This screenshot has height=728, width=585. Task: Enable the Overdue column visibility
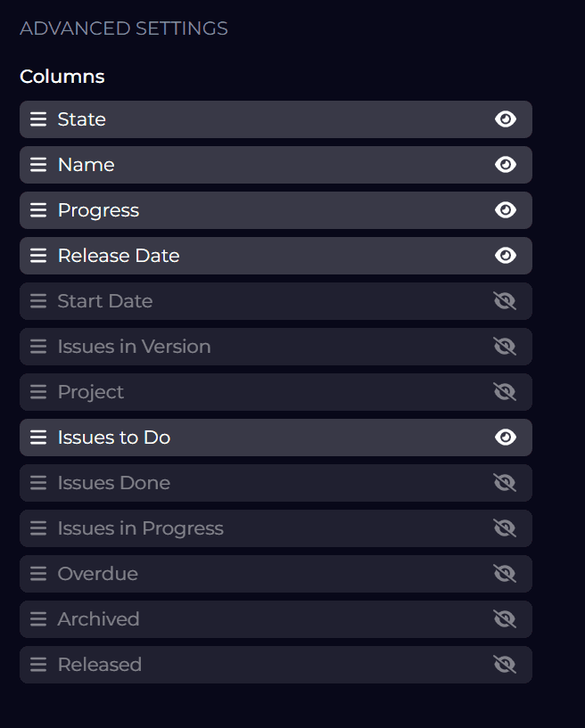[x=505, y=574]
